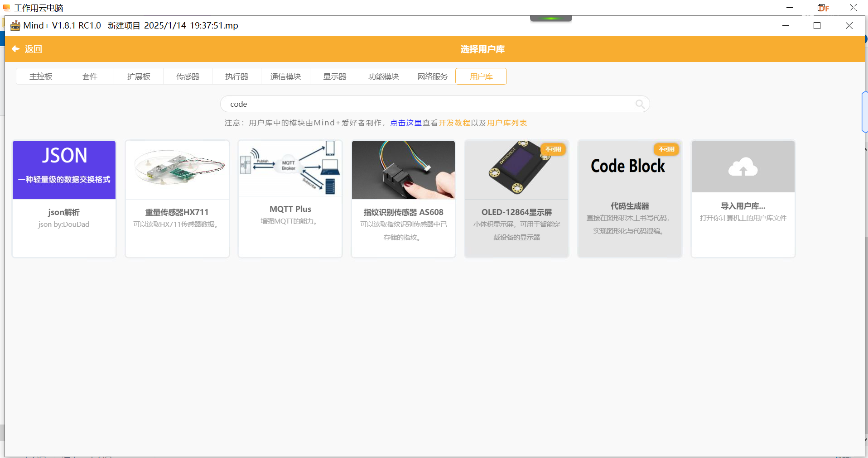Select the fingerprint sensor AS608 photo

point(403,170)
